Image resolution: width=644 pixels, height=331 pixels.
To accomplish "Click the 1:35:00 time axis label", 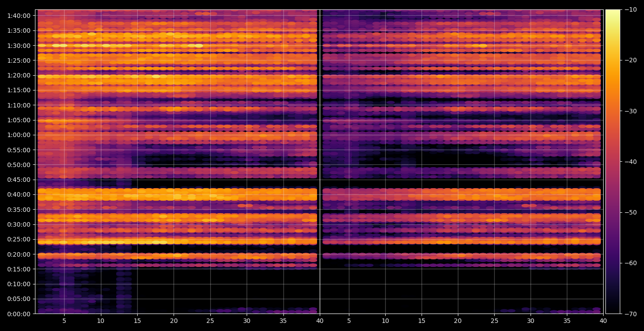I will pyautogui.click(x=19, y=30).
